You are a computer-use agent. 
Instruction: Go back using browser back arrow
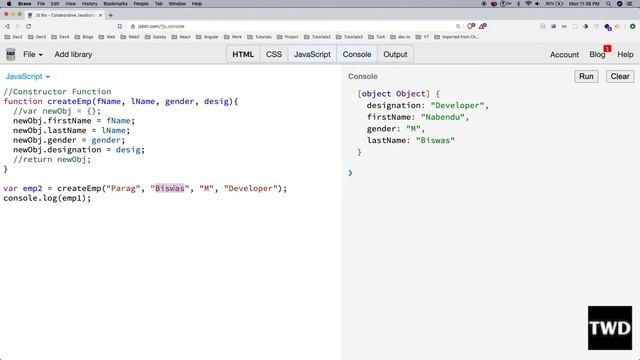[x=7, y=26]
